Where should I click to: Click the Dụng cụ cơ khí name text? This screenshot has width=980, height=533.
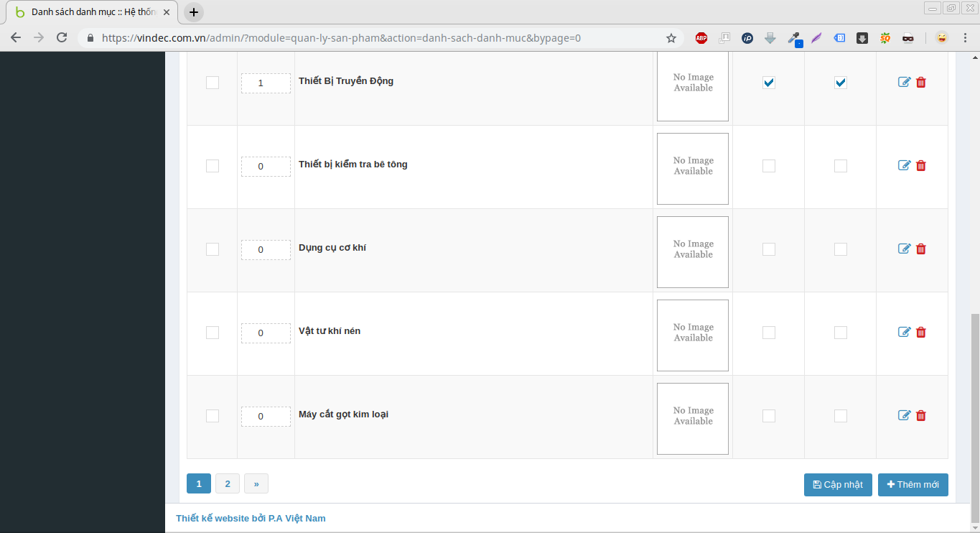click(332, 248)
